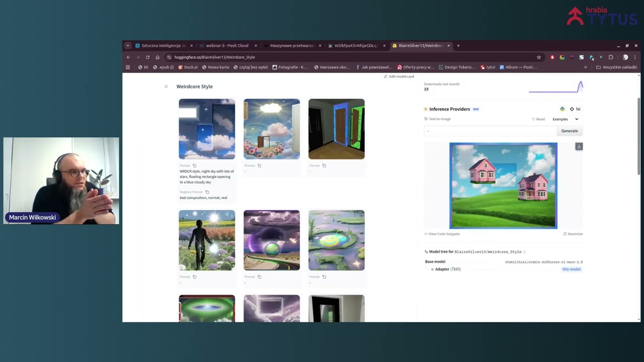Go back to the previous browser page

click(x=128, y=57)
